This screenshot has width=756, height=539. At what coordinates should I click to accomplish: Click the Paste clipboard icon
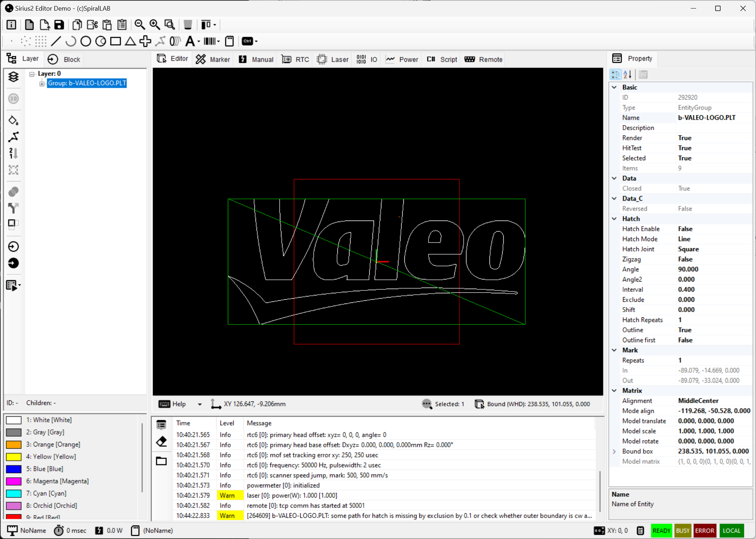107,24
